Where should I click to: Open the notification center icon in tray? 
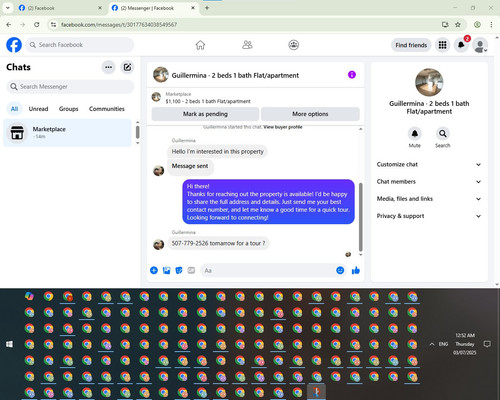487,344
